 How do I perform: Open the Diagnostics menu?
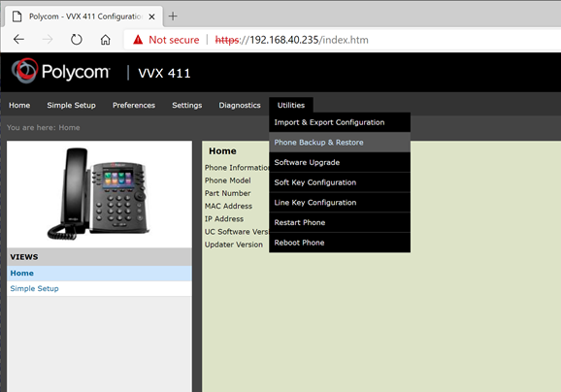(x=240, y=105)
